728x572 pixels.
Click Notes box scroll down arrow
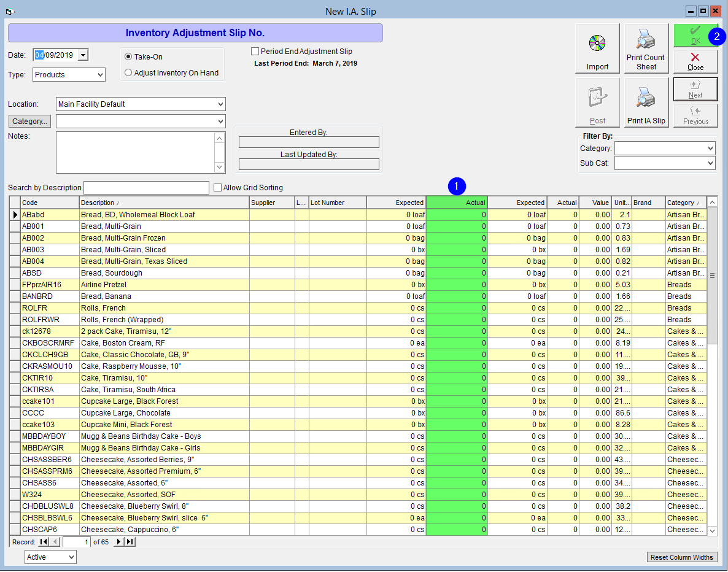click(x=220, y=167)
